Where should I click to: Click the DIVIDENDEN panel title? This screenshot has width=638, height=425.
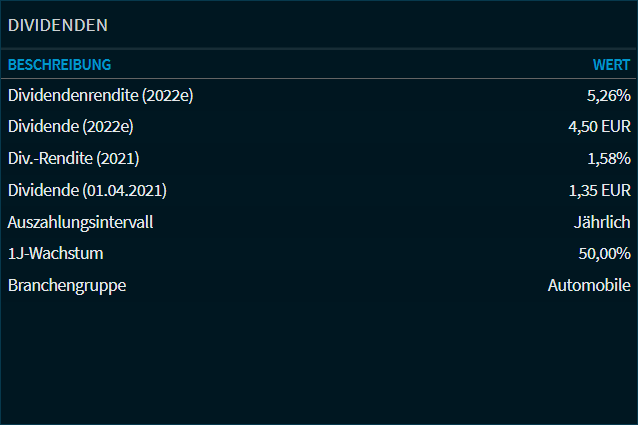pyautogui.click(x=58, y=25)
